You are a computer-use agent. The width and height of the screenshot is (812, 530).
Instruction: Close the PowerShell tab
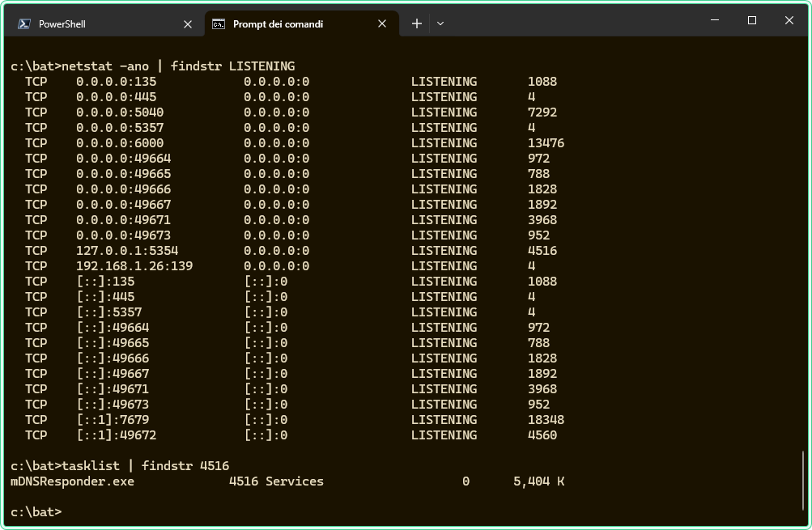[x=188, y=24]
